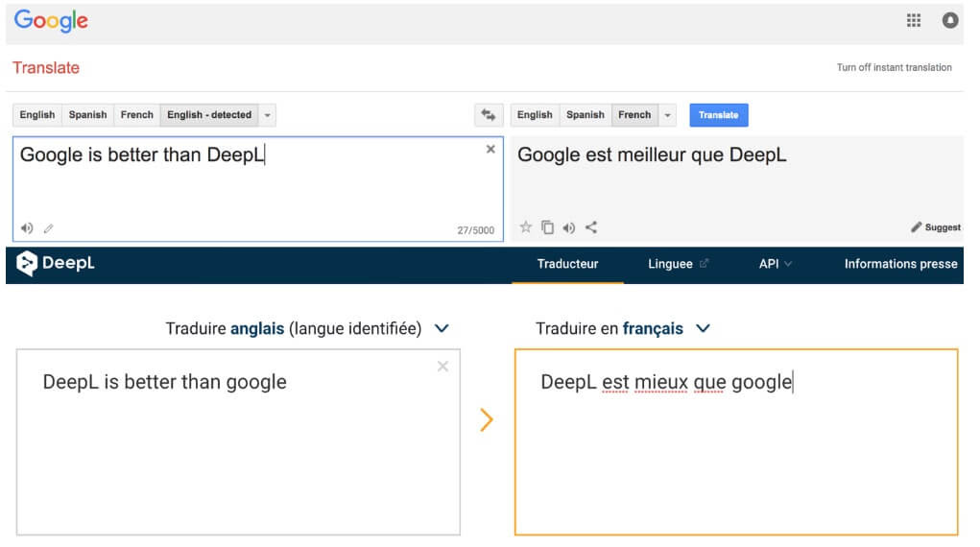
Task: Clear the Google Translate source text
Action: 490,149
